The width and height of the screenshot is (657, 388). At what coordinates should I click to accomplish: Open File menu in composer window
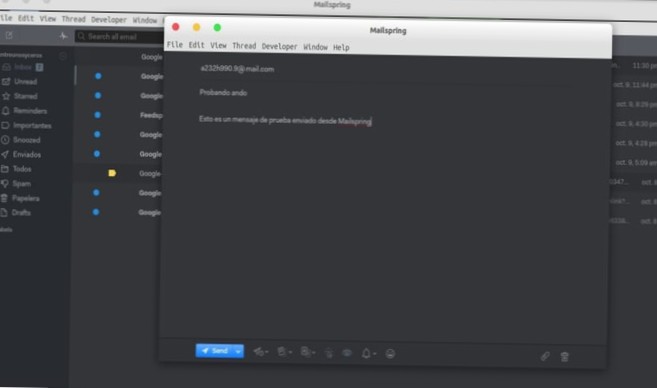175,44
